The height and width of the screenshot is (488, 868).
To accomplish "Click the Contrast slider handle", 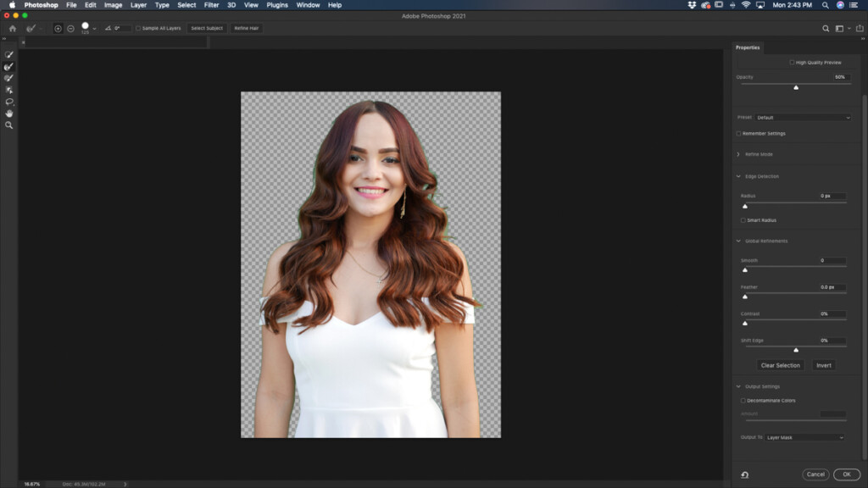I will [745, 323].
